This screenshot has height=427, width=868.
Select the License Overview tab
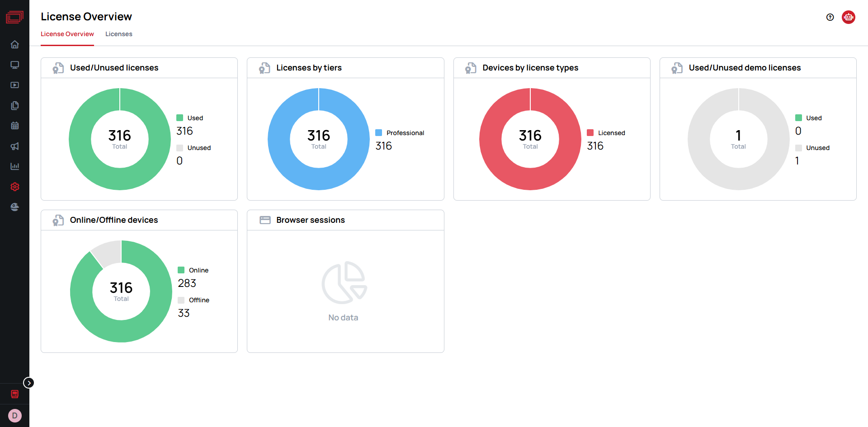pyautogui.click(x=67, y=34)
